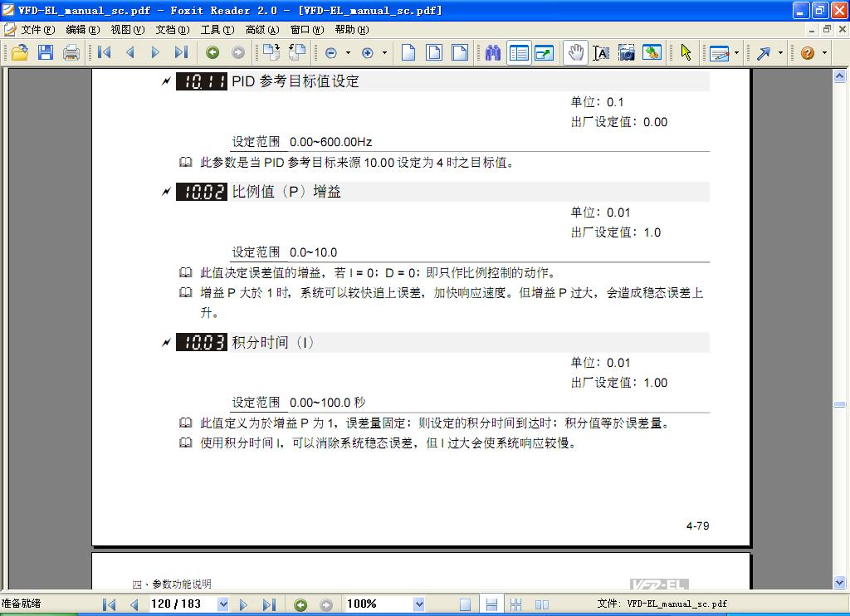Expand the page number dropdown 120 / 183
Viewport: 850px width, 616px height.
point(222,604)
